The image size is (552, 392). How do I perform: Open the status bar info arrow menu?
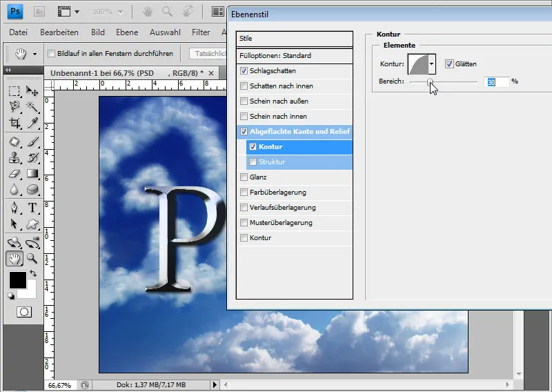tap(215, 384)
